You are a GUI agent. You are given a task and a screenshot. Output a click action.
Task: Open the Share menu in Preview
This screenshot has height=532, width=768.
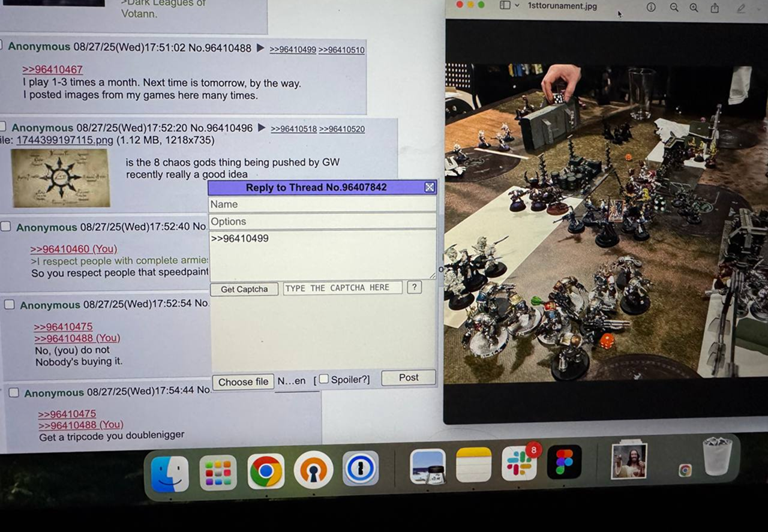click(715, 8)
